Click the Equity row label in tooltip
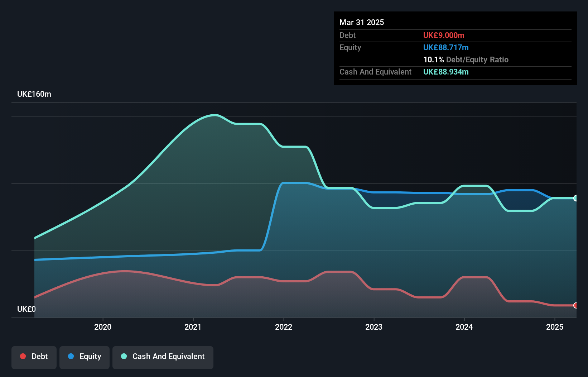The image size is (588, 377). pyautogui.click(x=350, y=48)
